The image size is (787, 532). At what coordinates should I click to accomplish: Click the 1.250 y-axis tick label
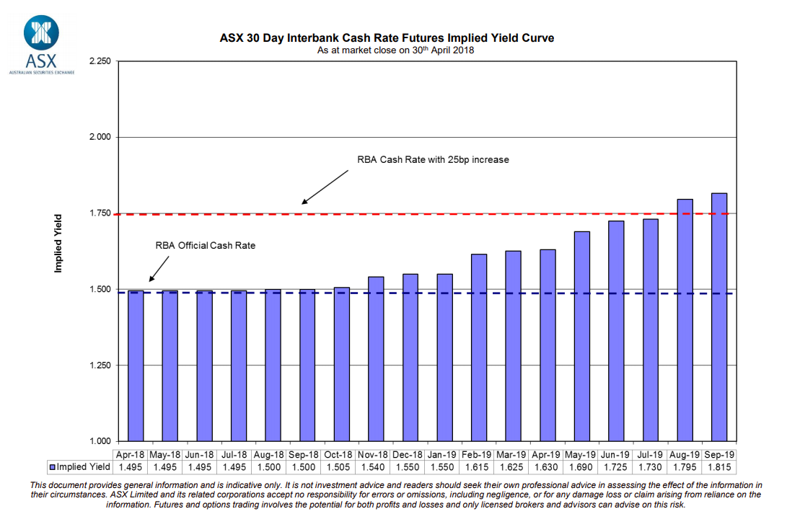99,365
